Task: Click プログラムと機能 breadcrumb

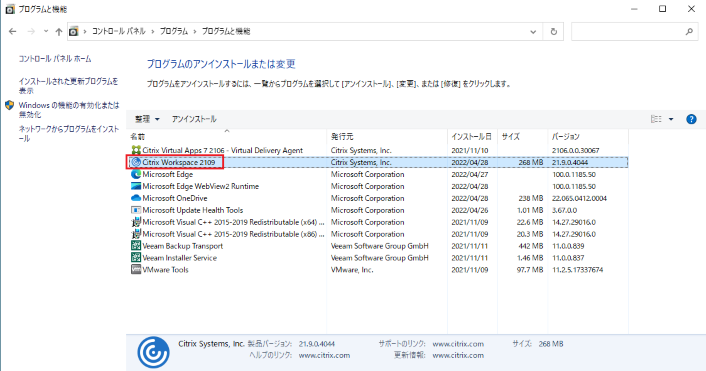Action: pos(226,32)
